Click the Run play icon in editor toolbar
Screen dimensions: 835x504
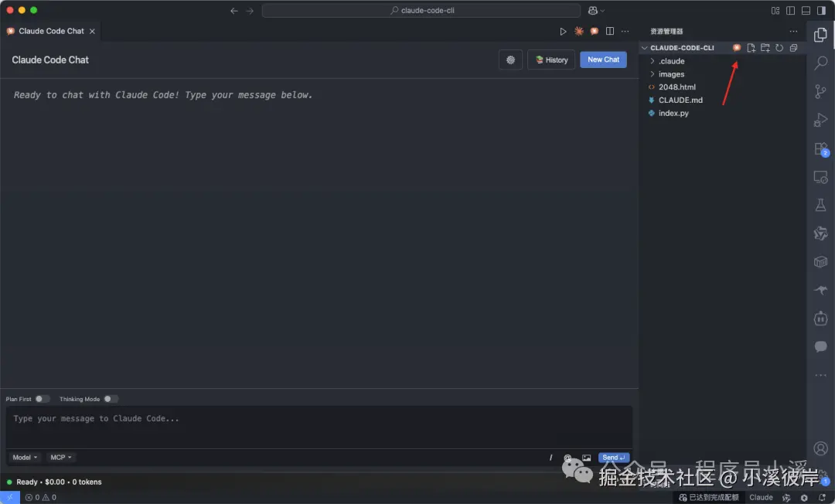563,32
